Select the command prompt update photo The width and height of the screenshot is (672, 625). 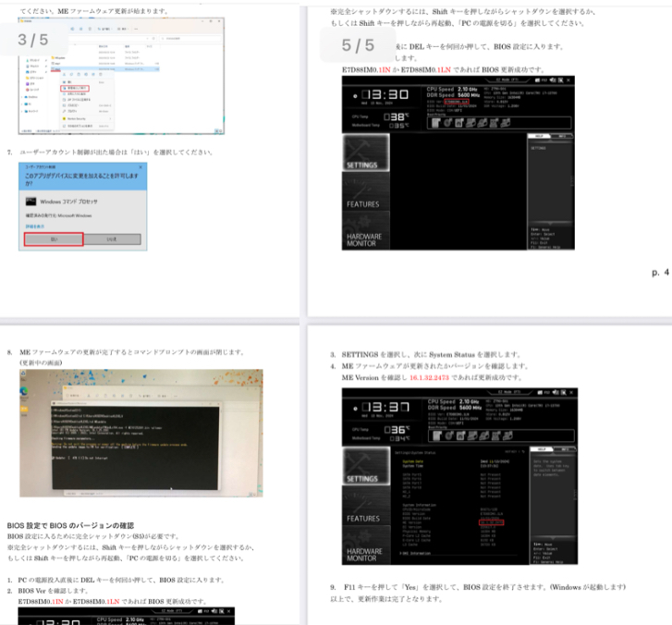click(x=141, y=433)
